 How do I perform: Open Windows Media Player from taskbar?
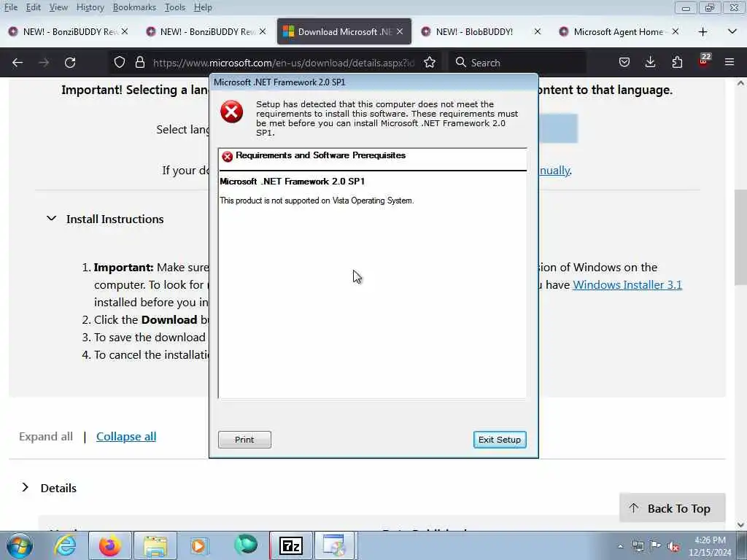(x=198, y=545)
